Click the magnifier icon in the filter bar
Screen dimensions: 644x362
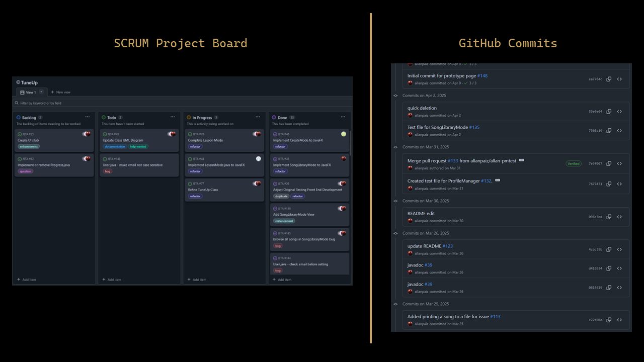(x=17, y=103)
